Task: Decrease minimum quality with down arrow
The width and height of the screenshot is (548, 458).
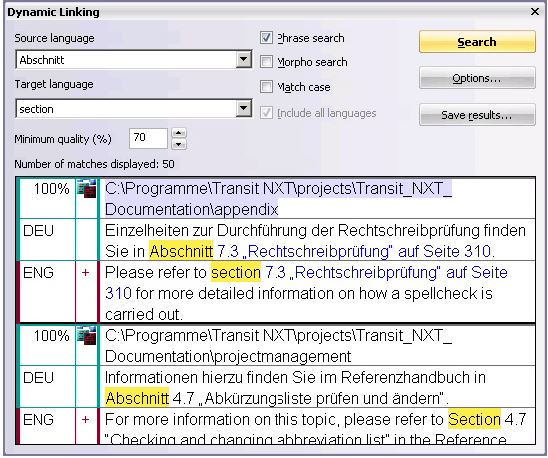Action: (x=179, y=144)
